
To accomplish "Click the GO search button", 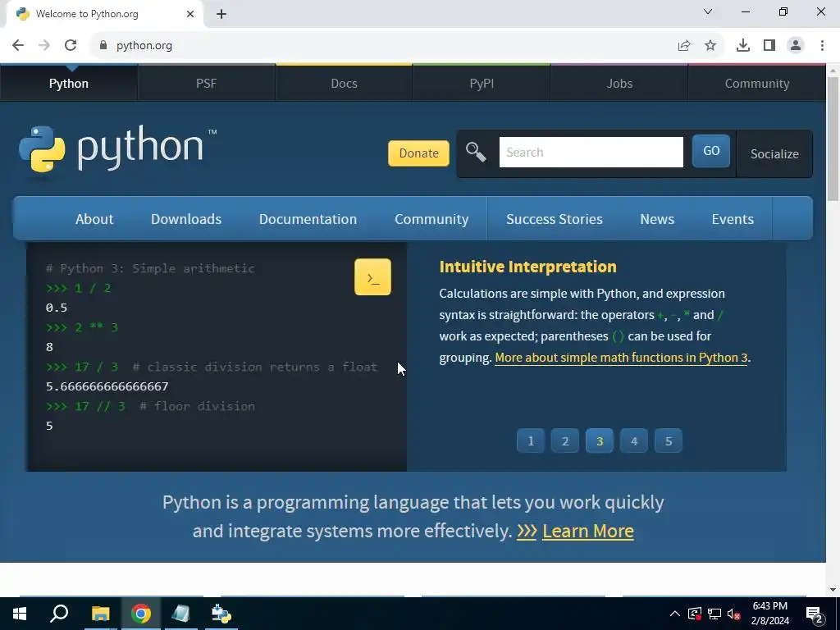I will coord(711,151).
